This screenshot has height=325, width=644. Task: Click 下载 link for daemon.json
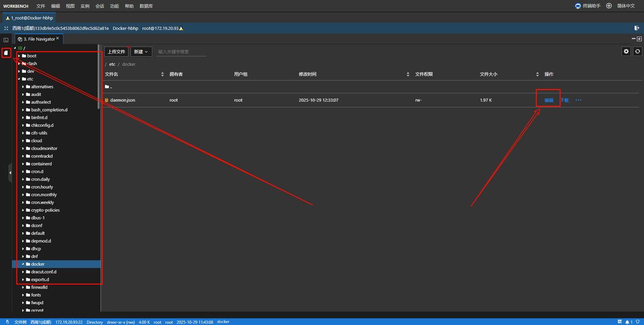point(565,100)
